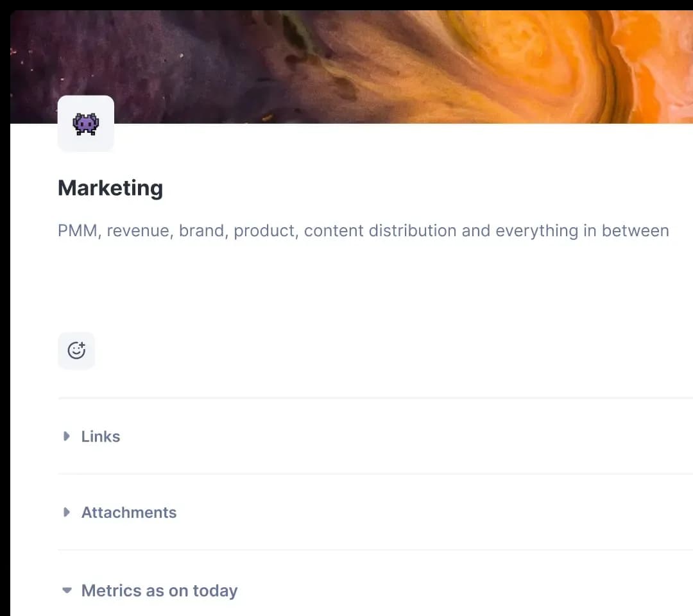Open the add reaction smiley button
The width and height of the screenshot is (693, 616).
[x=76, y=350]
